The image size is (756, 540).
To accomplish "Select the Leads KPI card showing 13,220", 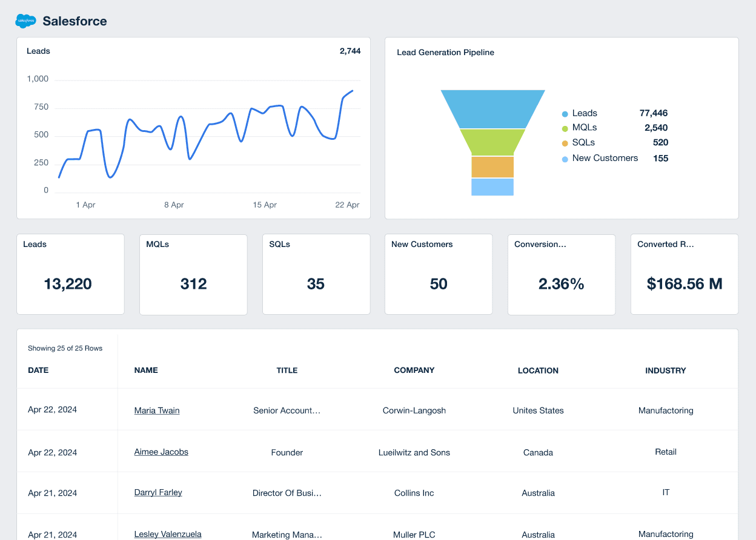I will click(x=70, y=274).
